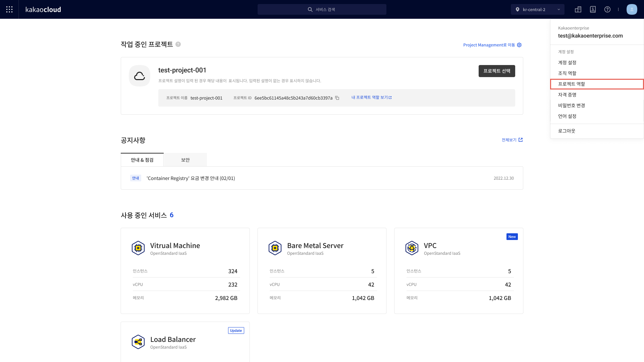The image size is (644, 362).
Task: Open the Load Balancer service icon
Action: [138, 342]
